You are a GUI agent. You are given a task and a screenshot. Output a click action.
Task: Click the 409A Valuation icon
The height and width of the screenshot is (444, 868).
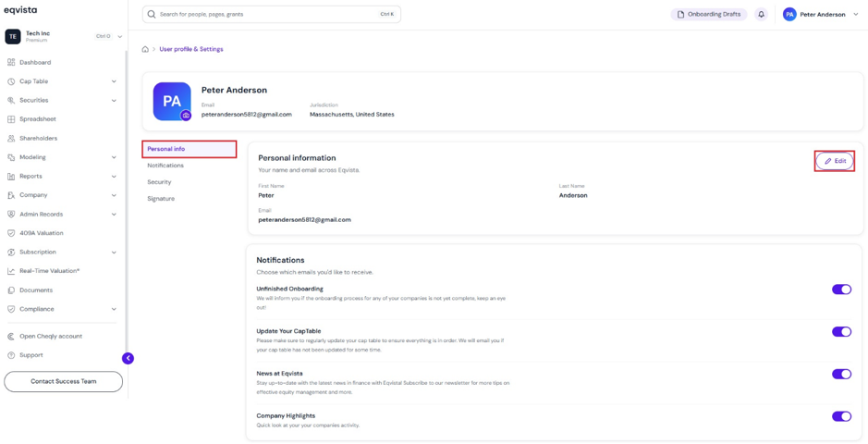coord(11,233)
